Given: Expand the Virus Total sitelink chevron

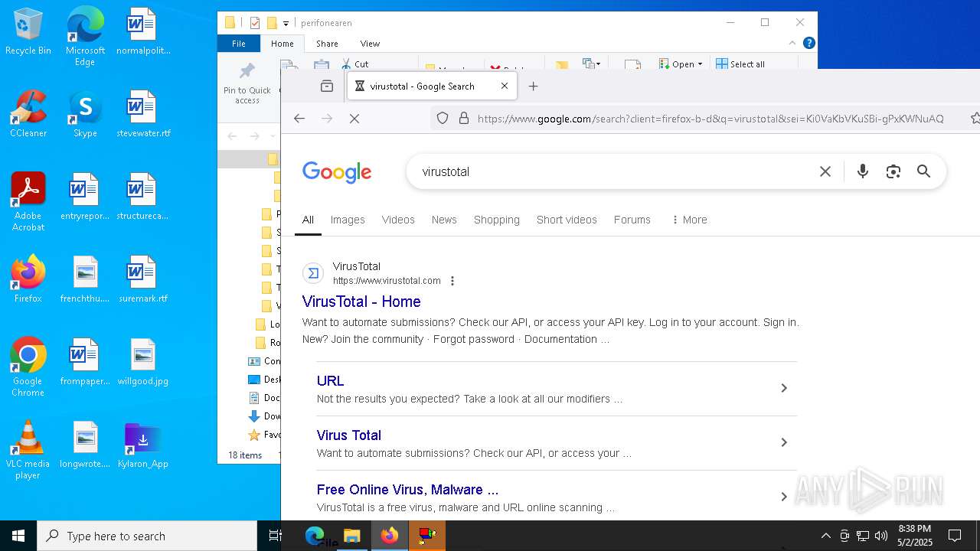Looking at the screenshot, I should 784,442.
